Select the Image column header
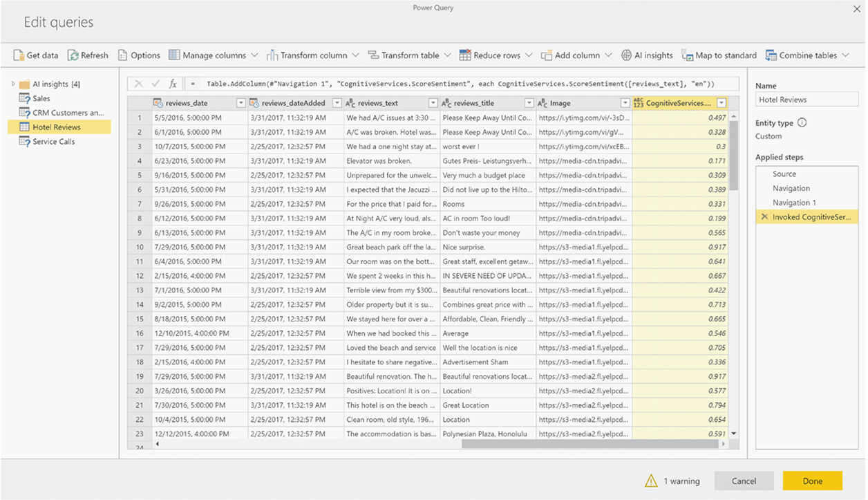This screenshot has height=500, width=868. tap(583, 103)
